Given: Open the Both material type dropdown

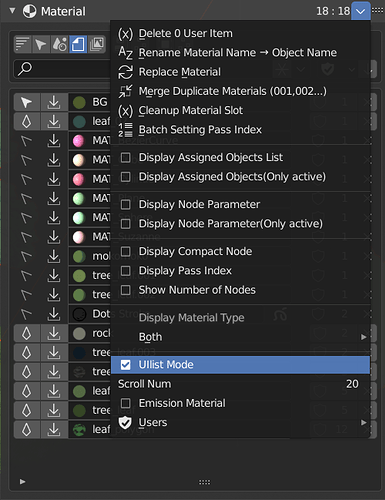Looking at the screenshot, I should coord(241,337).
